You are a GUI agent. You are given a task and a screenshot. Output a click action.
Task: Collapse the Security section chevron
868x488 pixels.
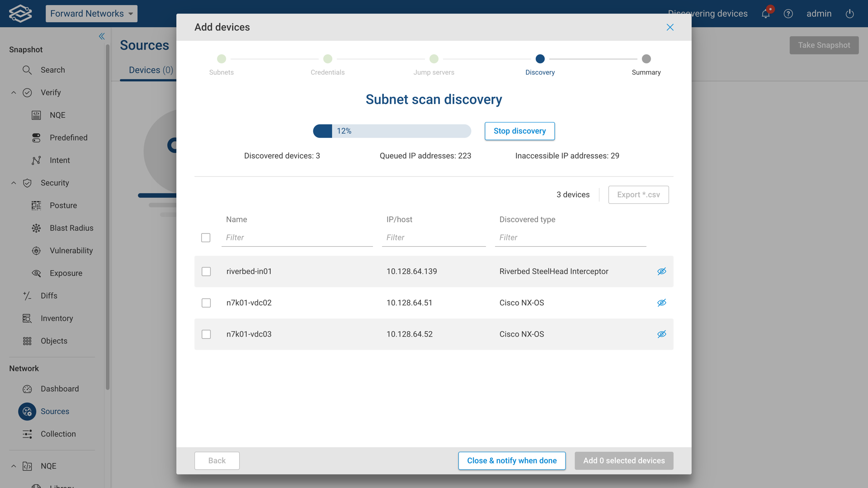(x=14, y=183)
